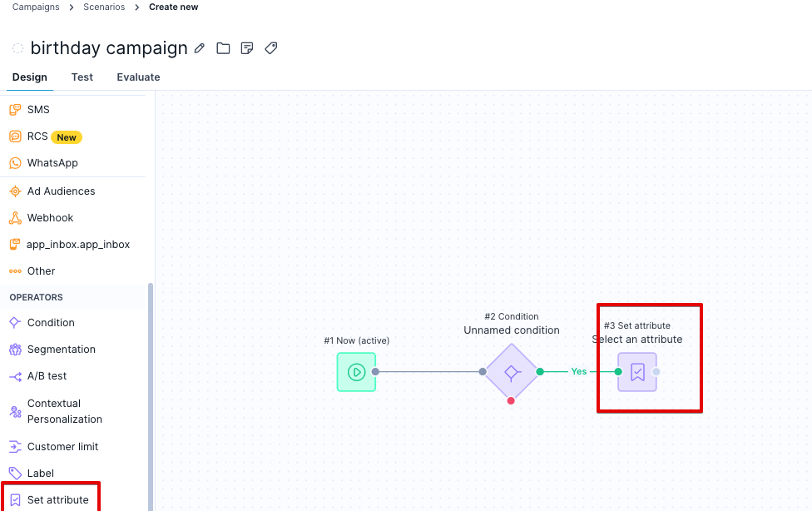Click the Set attribute green input connector
Screen dimensions: 812x511
pyautogui.click(x=618, y=371)
